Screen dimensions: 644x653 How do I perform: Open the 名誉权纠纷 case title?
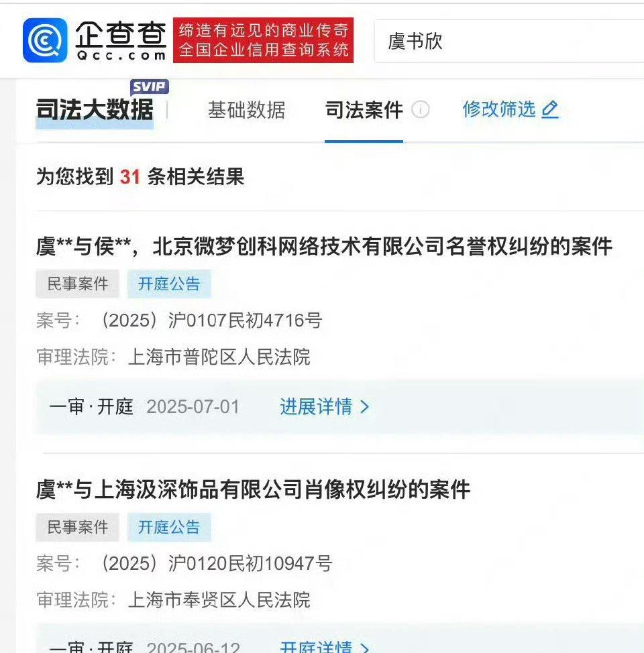click(324, 246)
